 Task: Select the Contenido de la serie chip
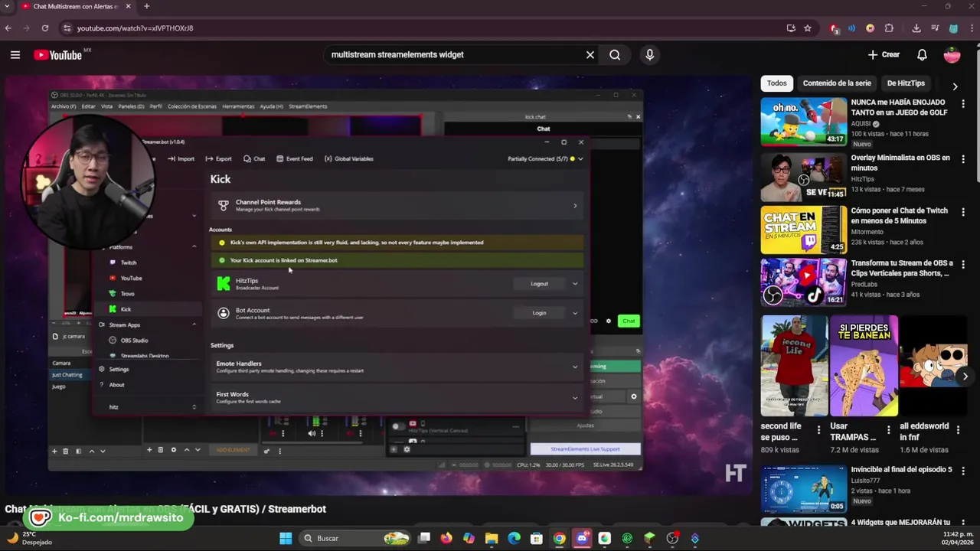click(x=837, y=83)
